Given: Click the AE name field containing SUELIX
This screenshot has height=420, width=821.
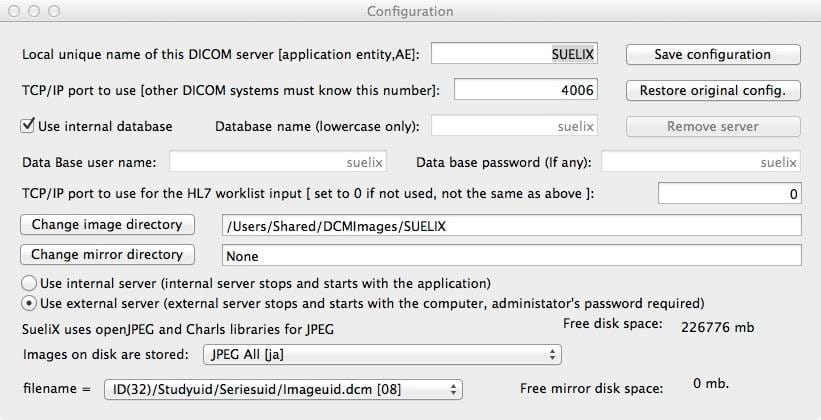Looking at the screenshot, I should click(x=515, y=54).
